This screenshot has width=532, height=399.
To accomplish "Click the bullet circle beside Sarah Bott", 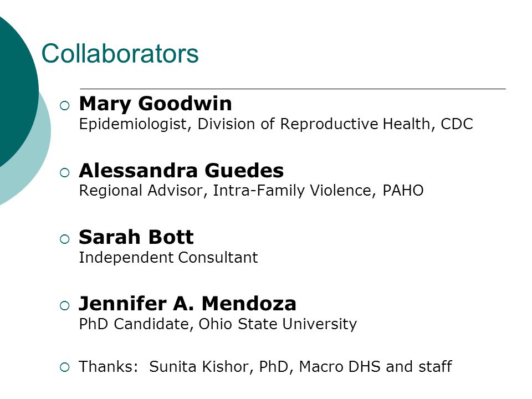I will (x=64, y=239).
